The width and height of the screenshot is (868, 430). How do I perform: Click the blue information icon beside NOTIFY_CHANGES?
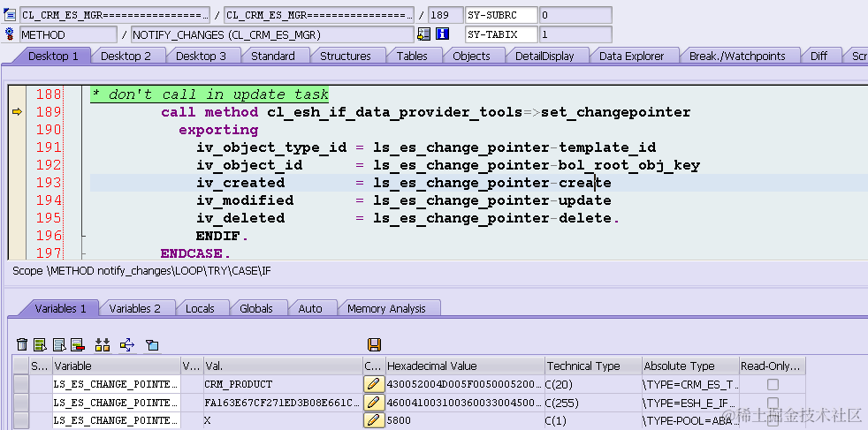442,34
